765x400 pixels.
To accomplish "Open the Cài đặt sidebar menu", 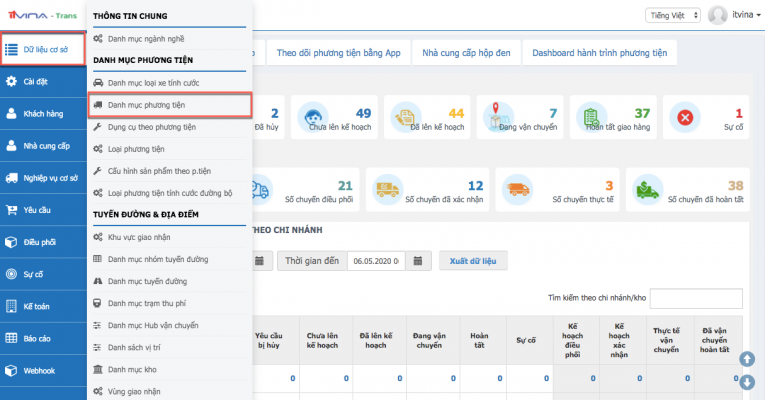I will [x=40, y=82].
